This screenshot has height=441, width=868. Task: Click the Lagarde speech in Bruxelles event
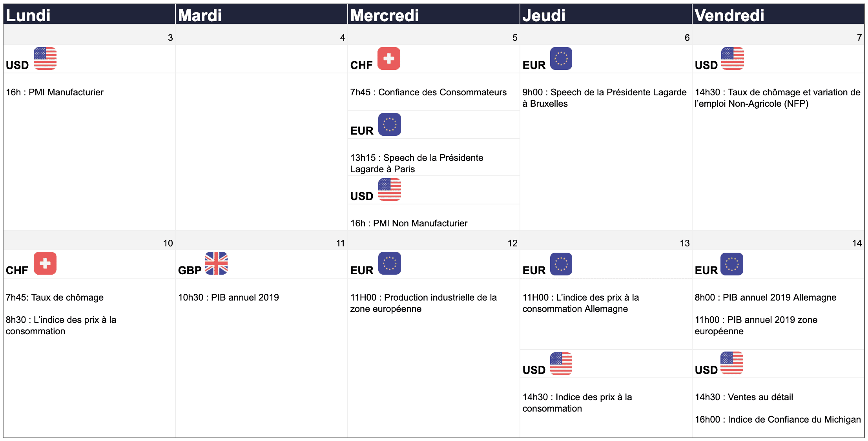coord(604,98)
